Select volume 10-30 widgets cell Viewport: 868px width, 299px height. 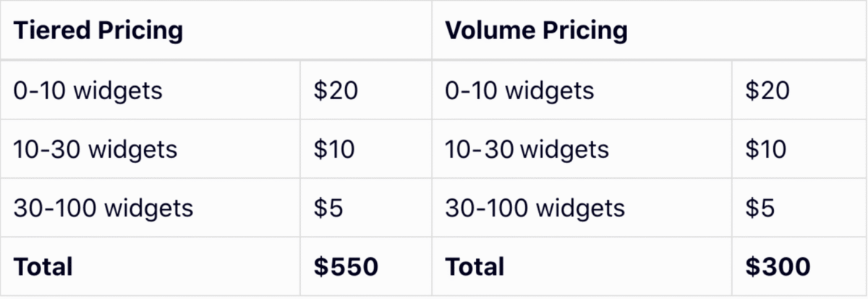(527, 149)
